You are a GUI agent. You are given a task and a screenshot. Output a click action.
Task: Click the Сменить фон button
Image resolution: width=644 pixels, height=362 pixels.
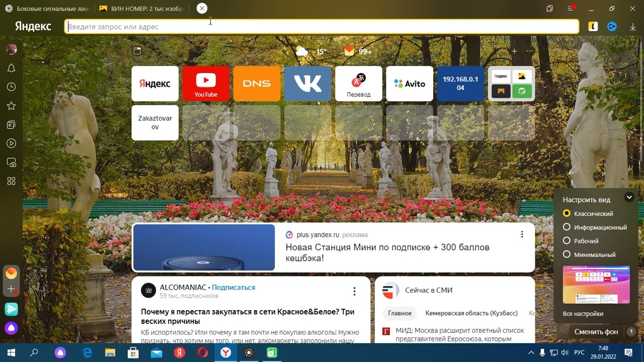(x=596, y=332)
